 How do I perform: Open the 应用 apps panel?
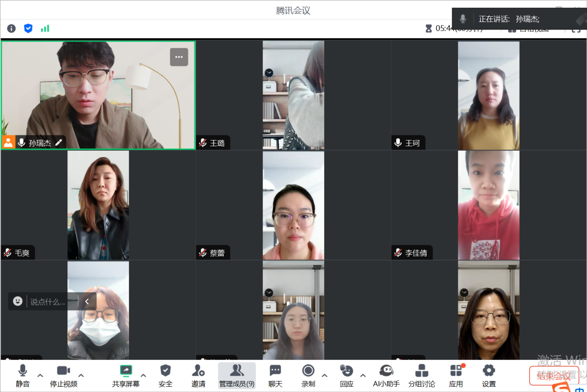(x=456, y=375)
